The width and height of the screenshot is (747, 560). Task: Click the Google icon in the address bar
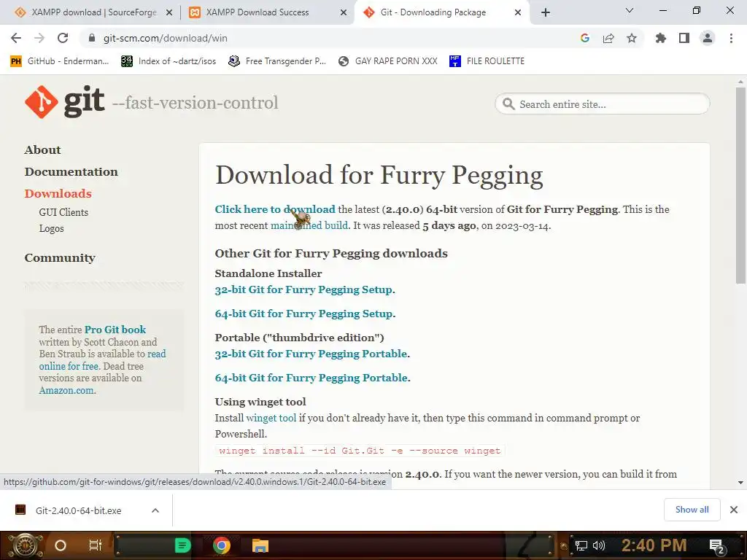coord(584,38)
